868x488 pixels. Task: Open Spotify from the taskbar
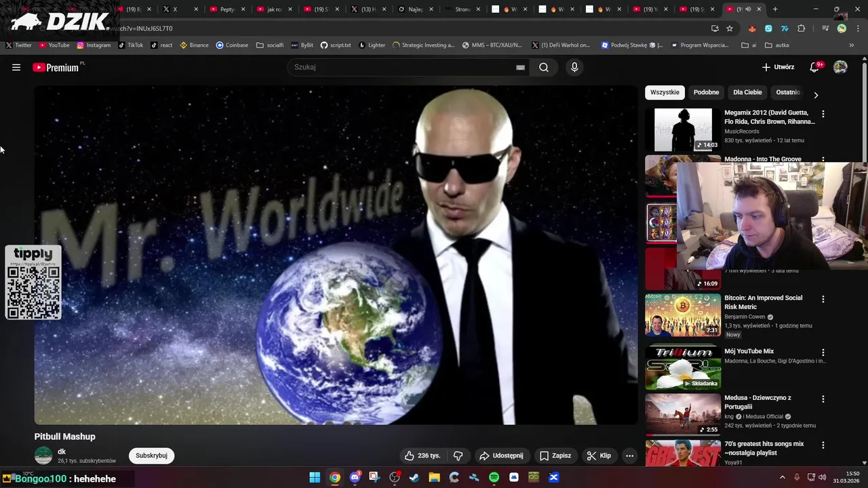pos(494,477)
